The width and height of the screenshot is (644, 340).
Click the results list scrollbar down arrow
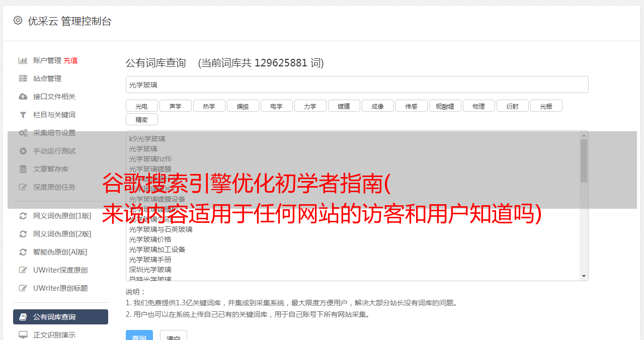click(584, 276)
